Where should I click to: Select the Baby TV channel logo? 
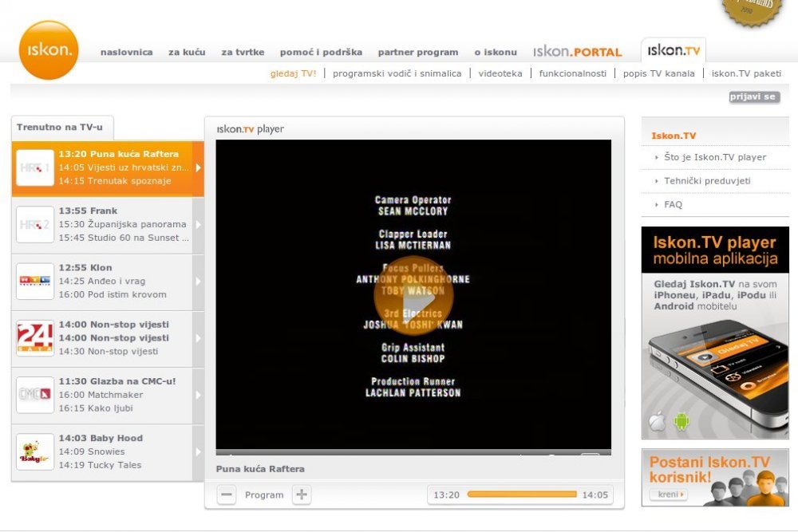[34, 451]
